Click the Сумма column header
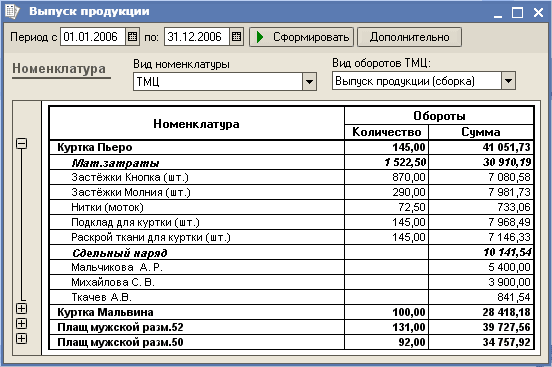The width and height of the screenshot is (552, 367). (x=481, y=132)
